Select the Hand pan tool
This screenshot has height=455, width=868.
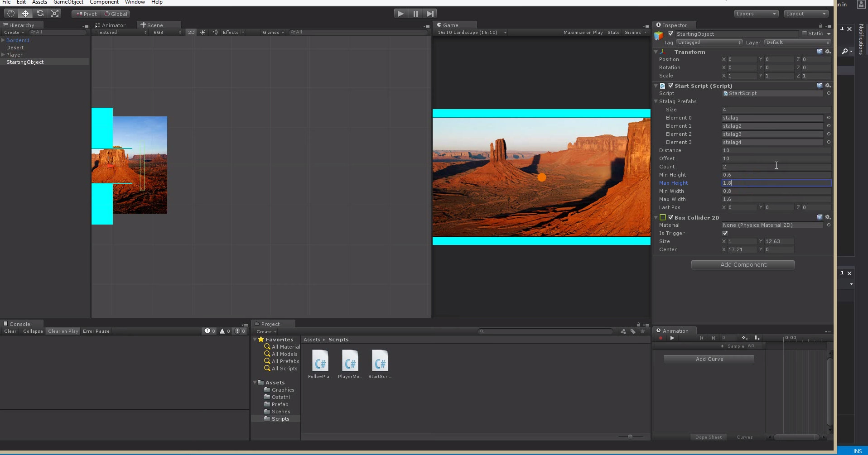coord(10,13)
